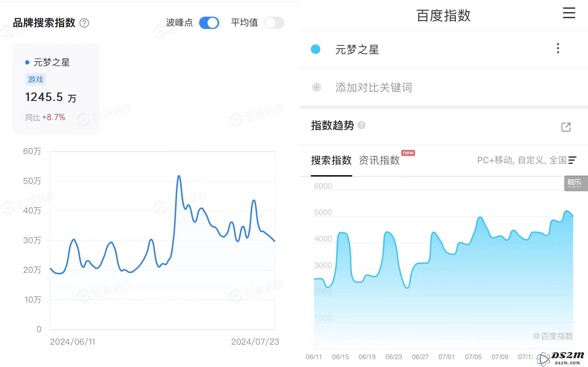Click the 元梦之星 legend label in brand card
The width and height of the screenshot is (588, 367).
click(x=51, y=62)
